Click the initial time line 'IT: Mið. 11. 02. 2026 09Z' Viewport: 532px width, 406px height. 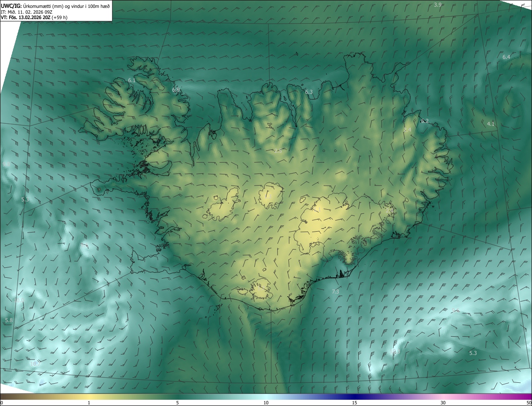[27, 12]
